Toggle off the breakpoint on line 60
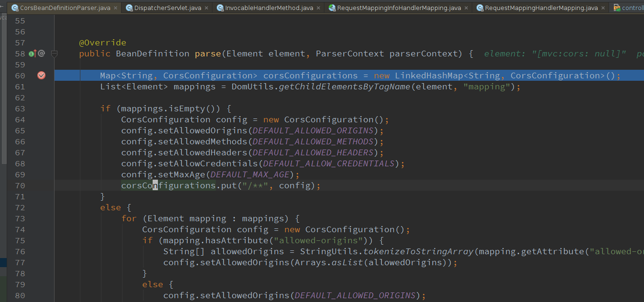Image resolution: width=644 pixels, height=302 pixels. (x=41, y=75)
